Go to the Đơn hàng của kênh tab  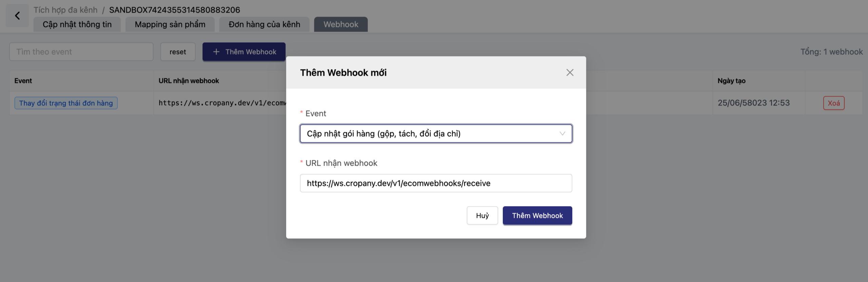coord(264,24)
